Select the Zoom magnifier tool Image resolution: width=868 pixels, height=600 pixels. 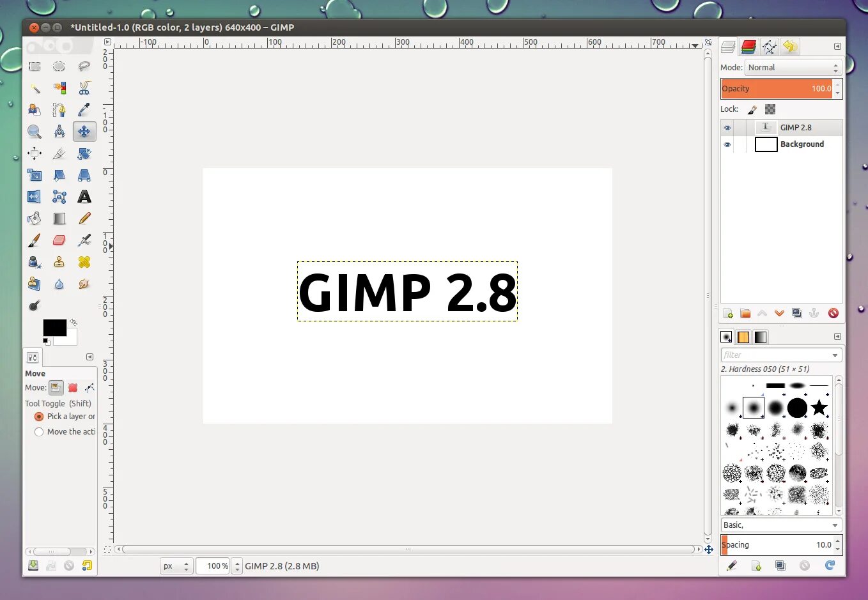[35, 132]
